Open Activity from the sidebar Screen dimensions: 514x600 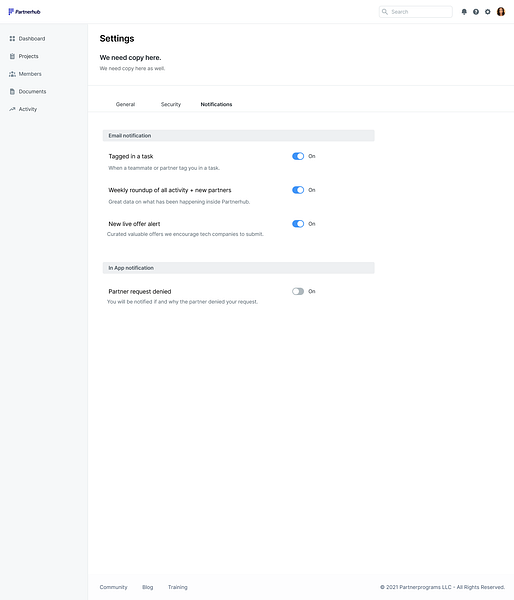[28, 109]
